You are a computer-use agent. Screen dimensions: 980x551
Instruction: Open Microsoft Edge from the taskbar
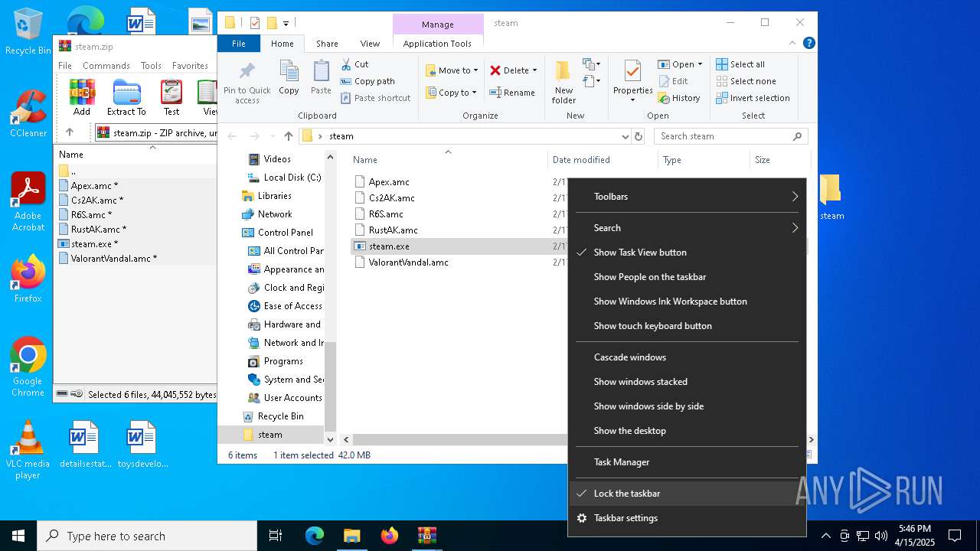315,536
